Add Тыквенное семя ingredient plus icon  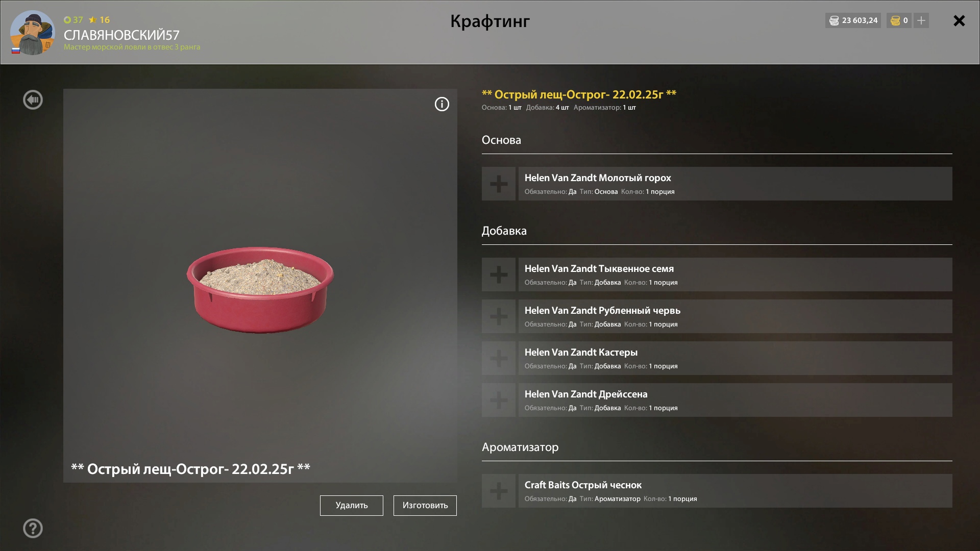499,274
